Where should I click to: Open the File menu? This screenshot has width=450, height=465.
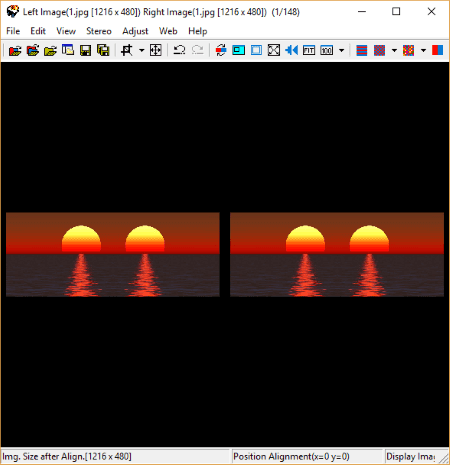coord(13,31)
